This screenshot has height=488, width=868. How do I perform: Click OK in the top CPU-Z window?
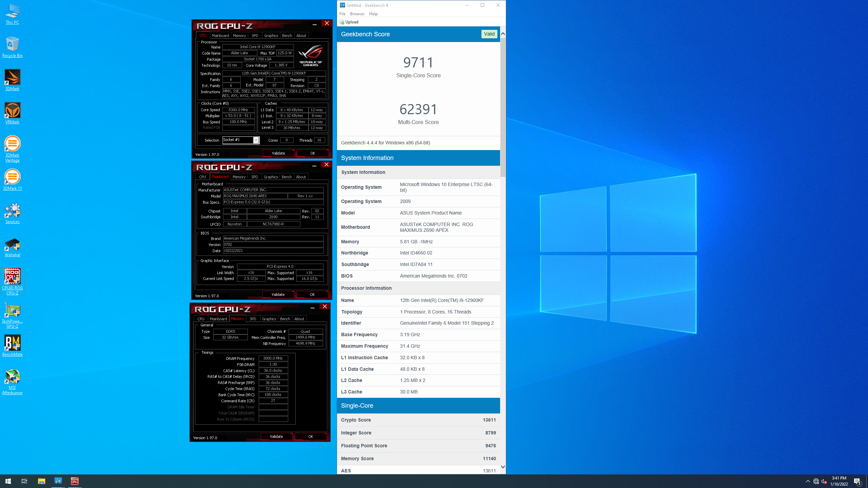[313, 153]
